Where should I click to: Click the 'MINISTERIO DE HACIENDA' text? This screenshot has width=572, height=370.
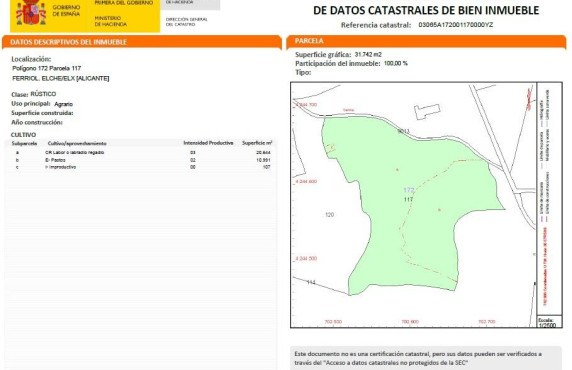(111, 21)
